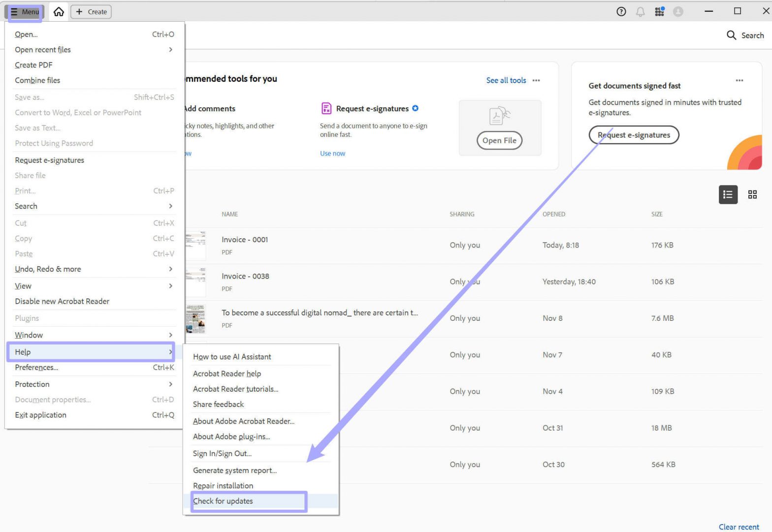
Task: Open the Help question mark icon
Action: click(x=621, y=12)
